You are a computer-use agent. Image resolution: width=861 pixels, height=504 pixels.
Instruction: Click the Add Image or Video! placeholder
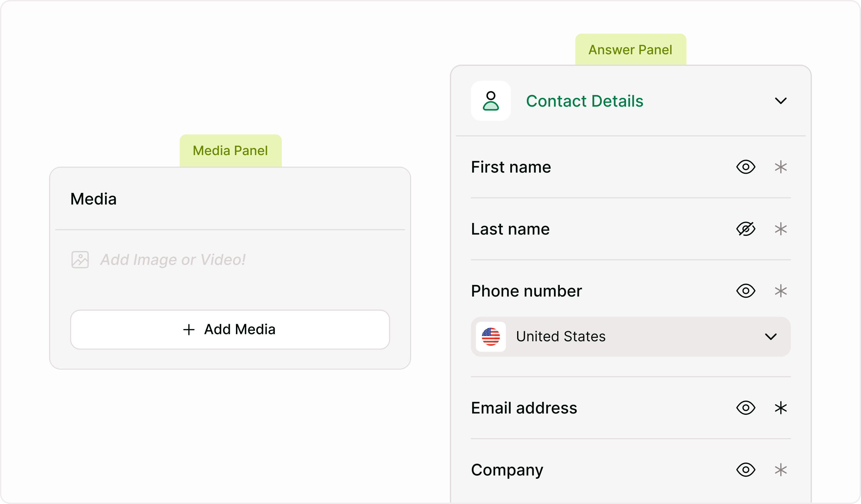pyautogui.click(x=173, y=259)
